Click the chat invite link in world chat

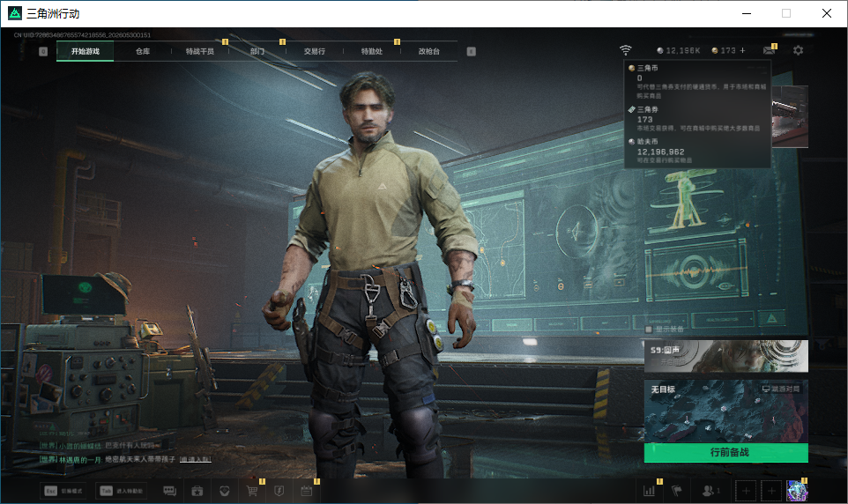click(195, 459)
